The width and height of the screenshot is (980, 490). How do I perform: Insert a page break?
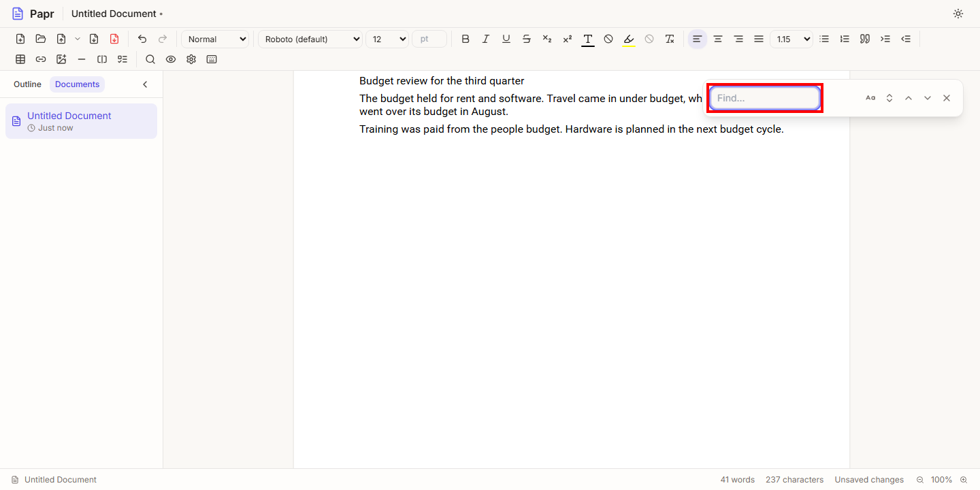(102, 59)
